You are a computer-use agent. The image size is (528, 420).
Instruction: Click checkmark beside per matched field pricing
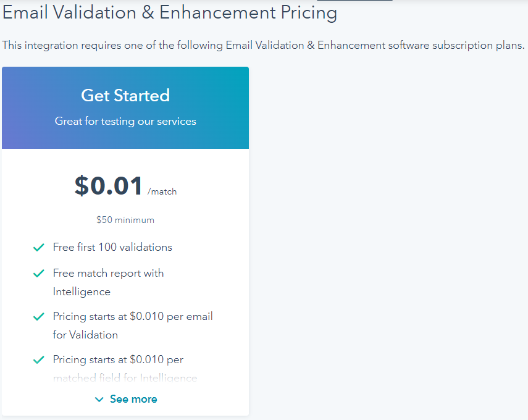click(38, 359)
